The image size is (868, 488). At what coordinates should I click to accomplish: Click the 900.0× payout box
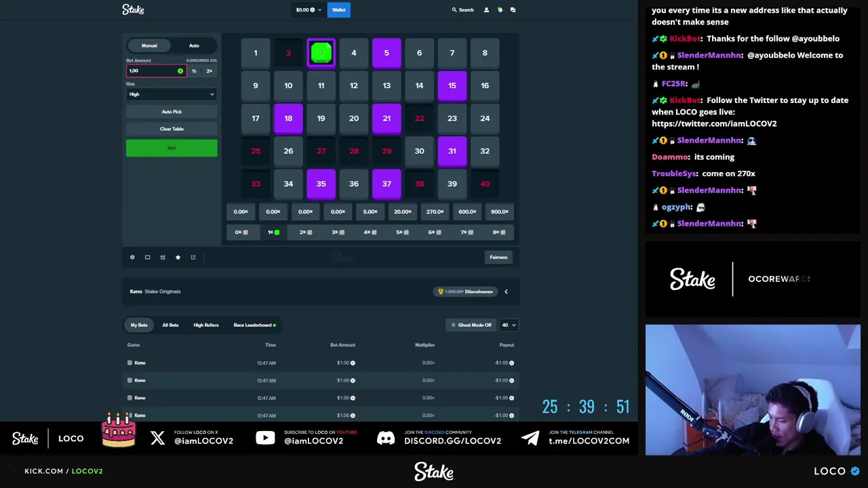(x=500, y=212)
